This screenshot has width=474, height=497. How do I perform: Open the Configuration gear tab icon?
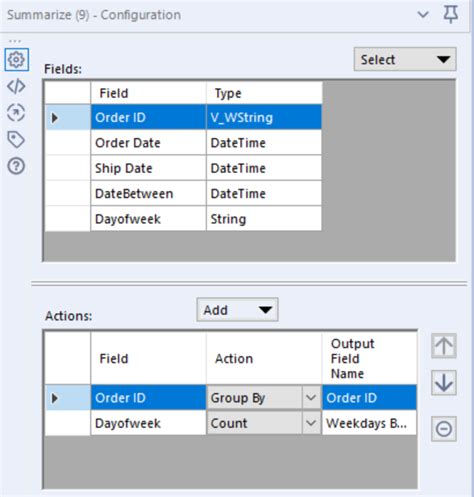(16, 60)
